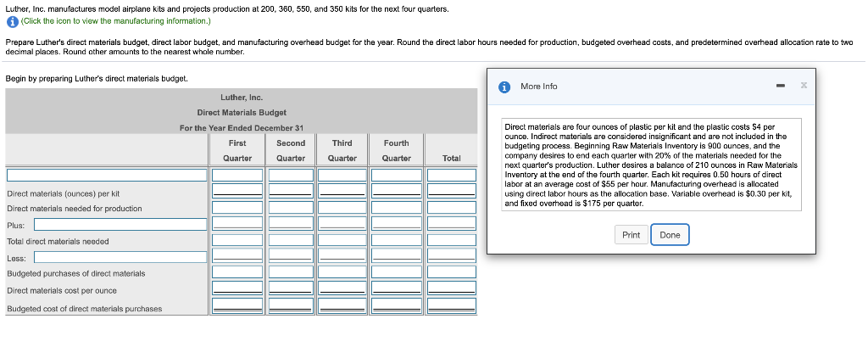Click the 'Direct Materials Budget' table heading
This screenshot has height=358, width=868.
click(x=242, y=113)
